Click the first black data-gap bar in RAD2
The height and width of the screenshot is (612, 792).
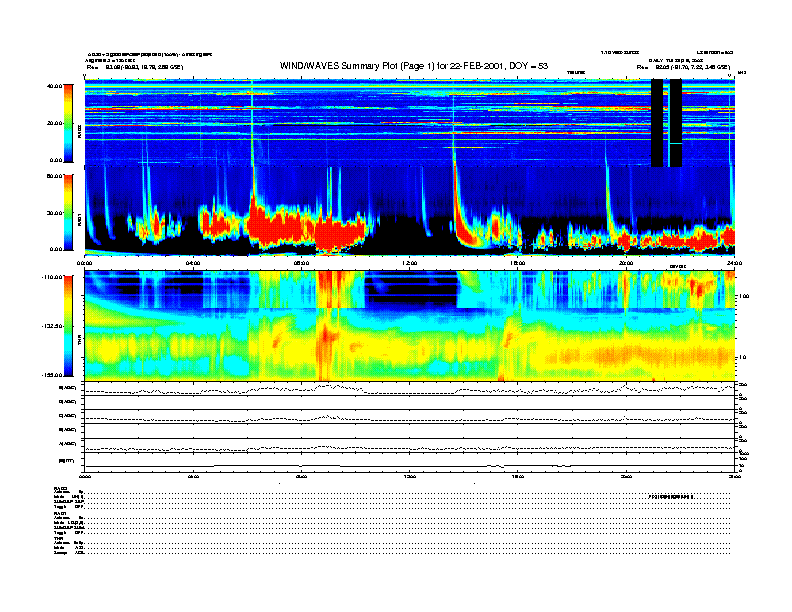(657, 123)
